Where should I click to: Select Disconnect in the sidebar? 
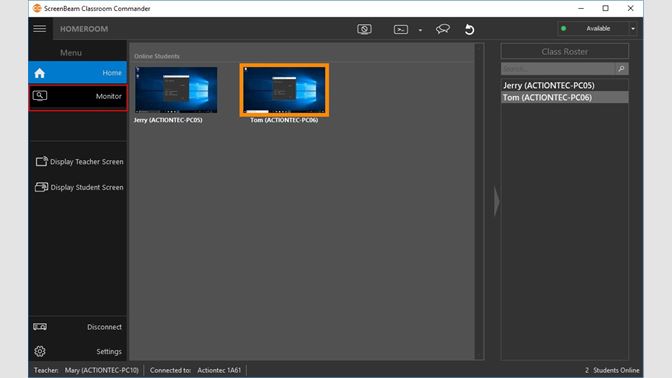pos(78,327)
